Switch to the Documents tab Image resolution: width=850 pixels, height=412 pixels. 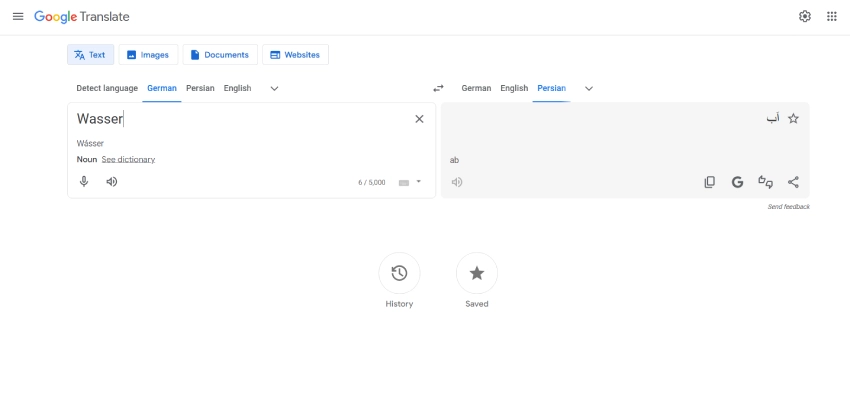219,55
